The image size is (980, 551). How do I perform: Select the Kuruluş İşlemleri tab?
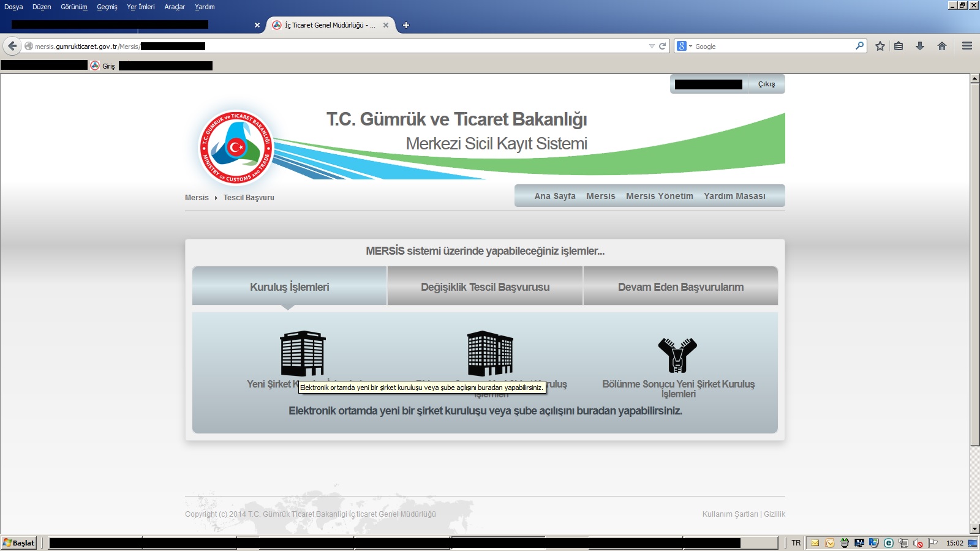[x=290, y=287]
